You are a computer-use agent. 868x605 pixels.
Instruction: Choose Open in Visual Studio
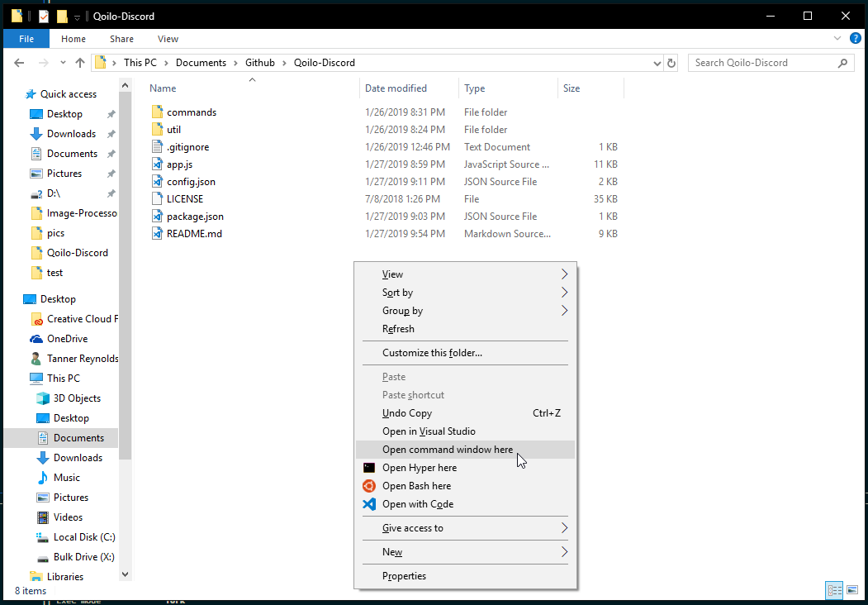[x=465, y=431]
